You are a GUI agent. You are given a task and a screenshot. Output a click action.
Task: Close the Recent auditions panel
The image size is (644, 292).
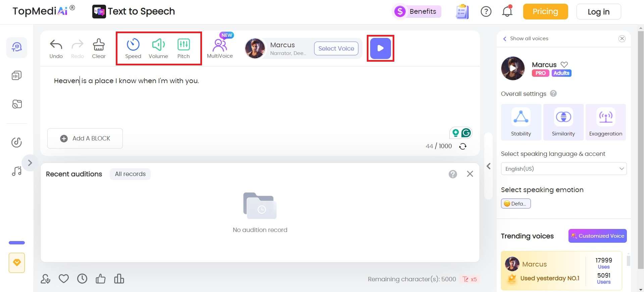click(x=470, y=174)
